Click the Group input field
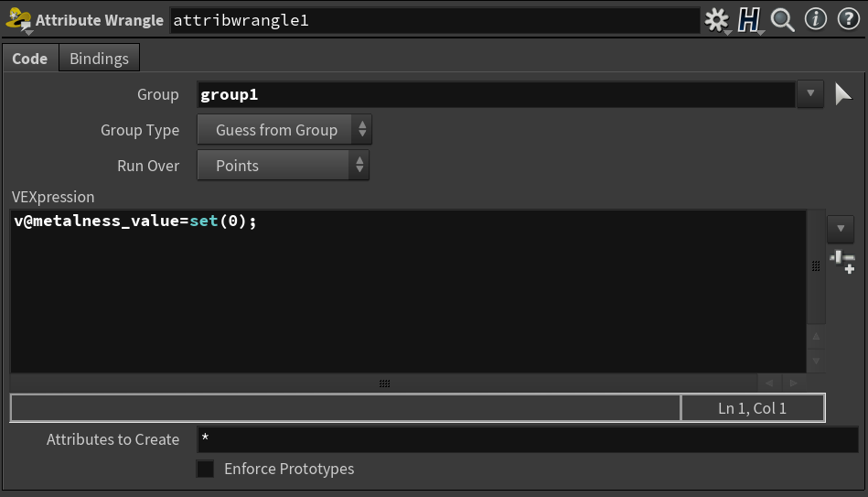The image size is (868, 497). 497,94
